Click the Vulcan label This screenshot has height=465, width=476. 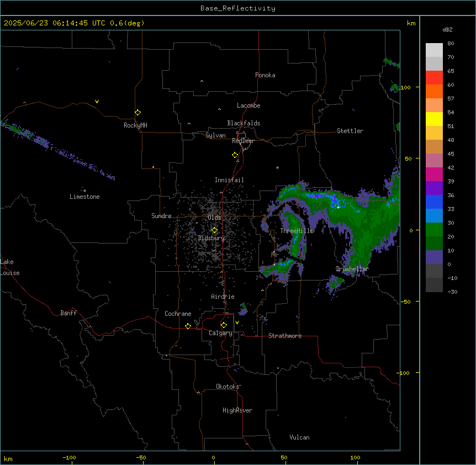pos(300,437)
